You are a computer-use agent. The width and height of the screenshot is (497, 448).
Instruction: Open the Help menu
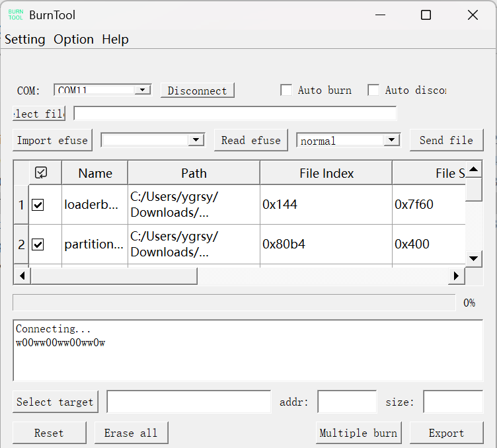point(115,40)
